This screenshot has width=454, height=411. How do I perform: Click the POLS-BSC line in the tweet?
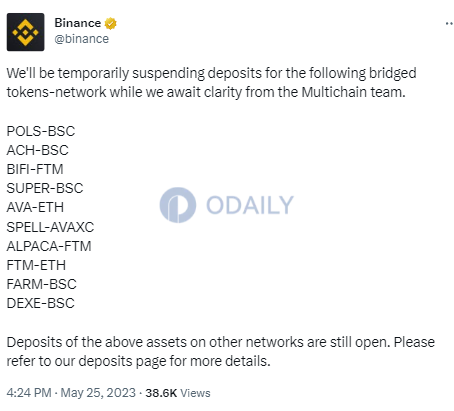[x=41, y=131]
